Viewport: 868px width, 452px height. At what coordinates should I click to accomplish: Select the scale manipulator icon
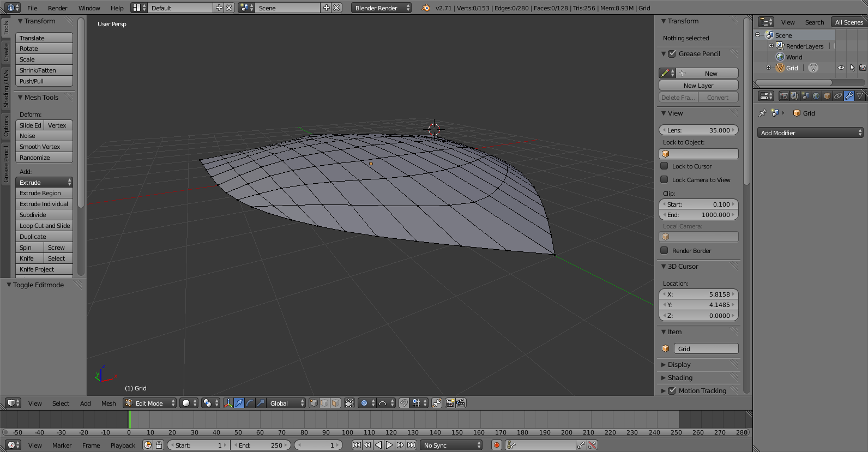coord(261,403)
